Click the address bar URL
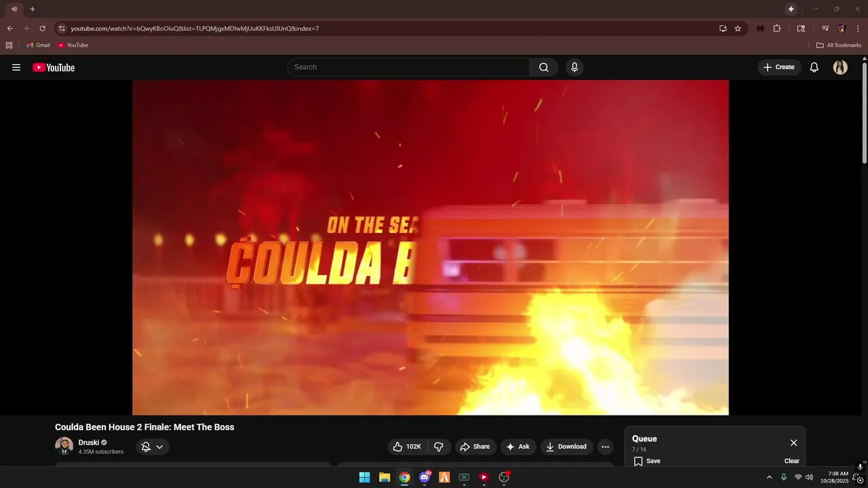This screenshot has width=868, height=488. click(x=195, y=28)
